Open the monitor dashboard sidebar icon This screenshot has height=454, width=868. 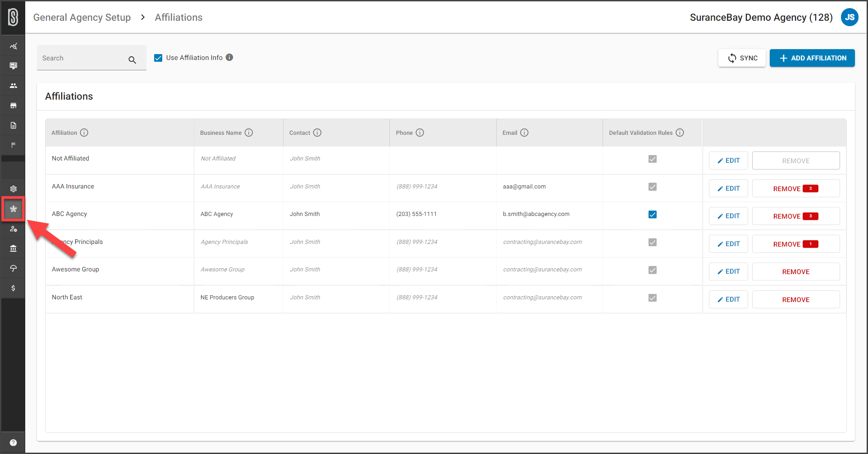13,66
